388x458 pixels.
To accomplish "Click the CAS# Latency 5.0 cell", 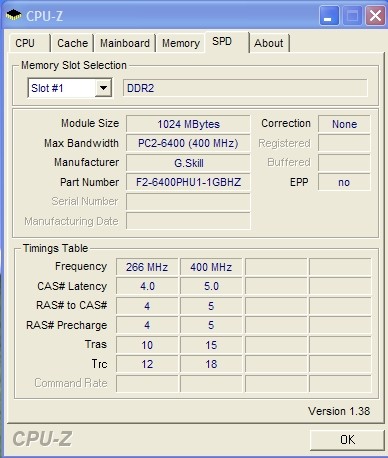I will click(x=211, y=286).
